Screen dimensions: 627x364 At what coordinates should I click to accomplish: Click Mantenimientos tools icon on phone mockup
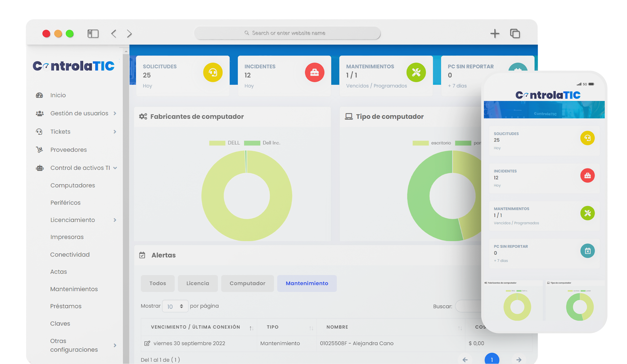(587, 213)
